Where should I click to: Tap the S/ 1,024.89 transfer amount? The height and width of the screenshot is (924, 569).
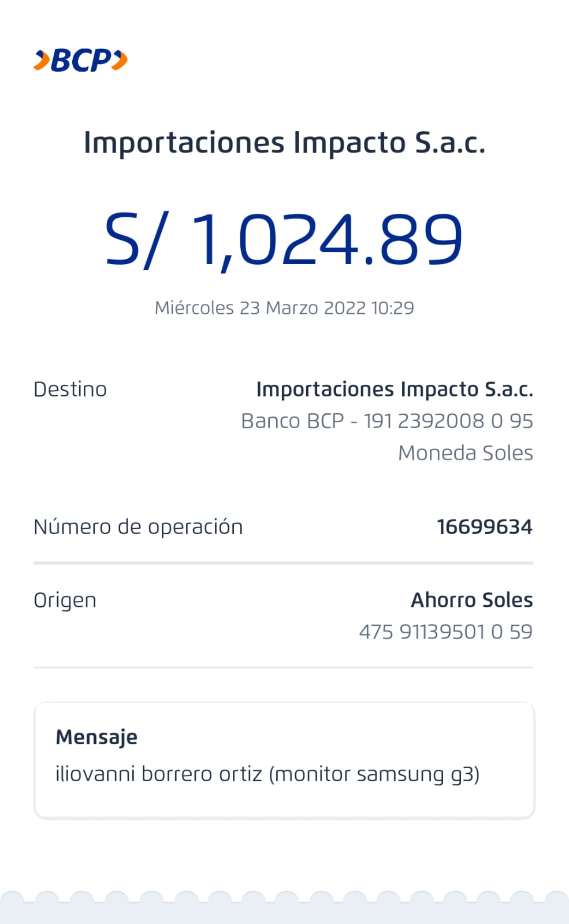284,239
